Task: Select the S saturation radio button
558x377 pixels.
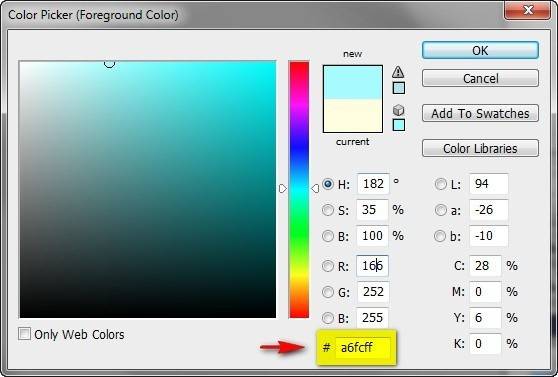Action: coord(327,210)
